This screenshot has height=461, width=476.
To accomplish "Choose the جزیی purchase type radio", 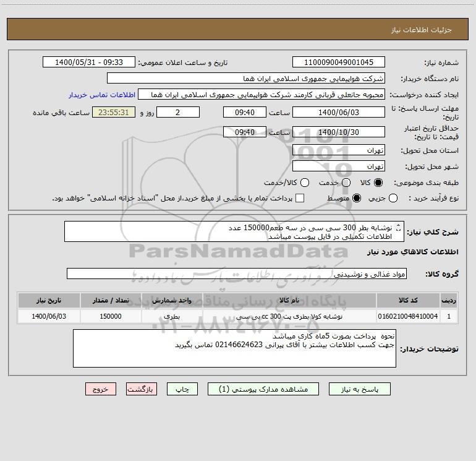I will tap(393, 198).
